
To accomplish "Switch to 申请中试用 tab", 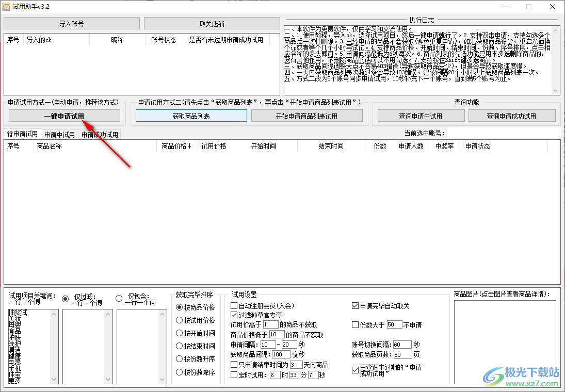I will [x=59, y=135].
